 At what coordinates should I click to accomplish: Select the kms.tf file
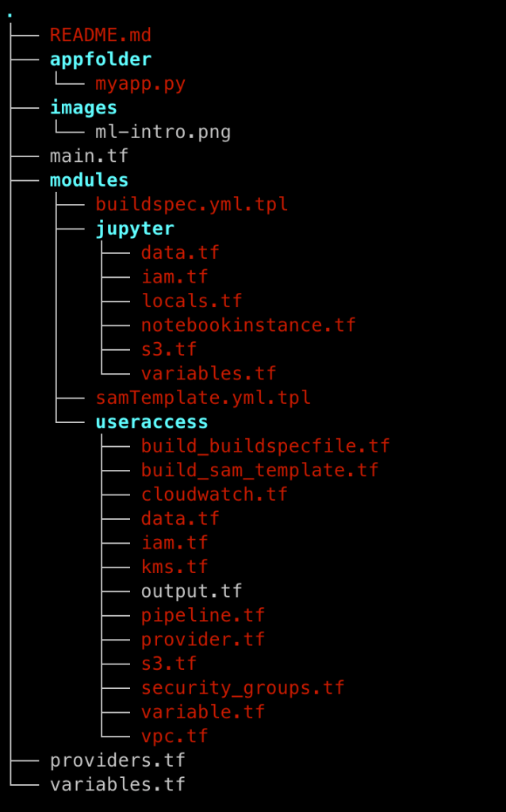pyautogui.click(x=174, y=567)
